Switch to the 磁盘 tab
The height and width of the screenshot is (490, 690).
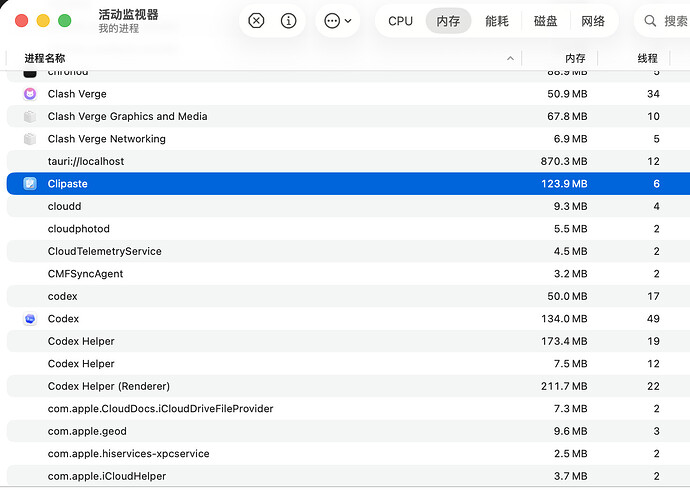point(545,21)
